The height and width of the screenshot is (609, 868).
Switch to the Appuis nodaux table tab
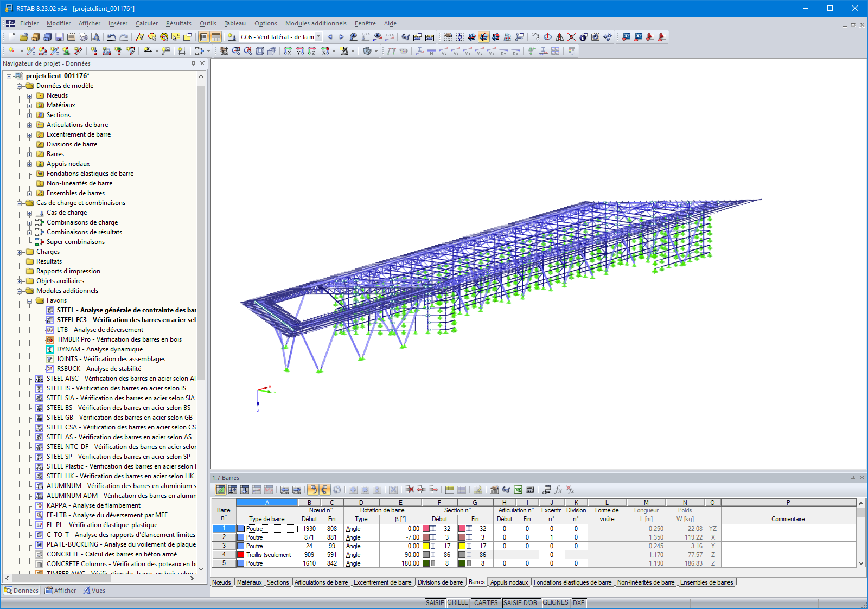click(509, 582)
